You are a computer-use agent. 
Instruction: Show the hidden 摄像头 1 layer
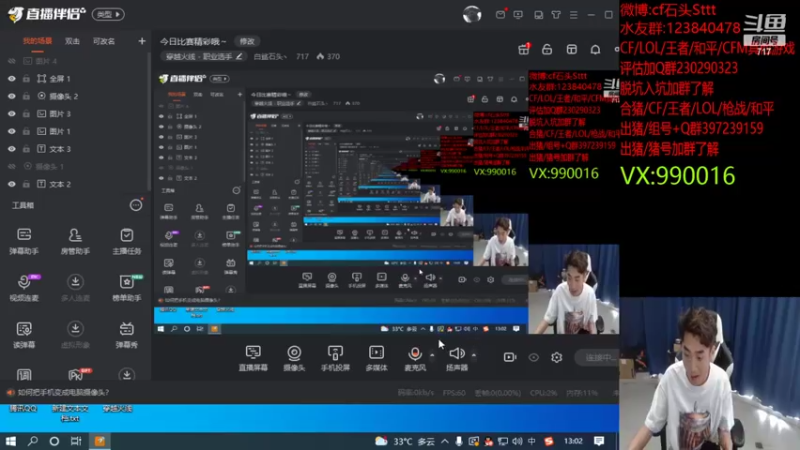pyautogui.click(x=12, y=166)
